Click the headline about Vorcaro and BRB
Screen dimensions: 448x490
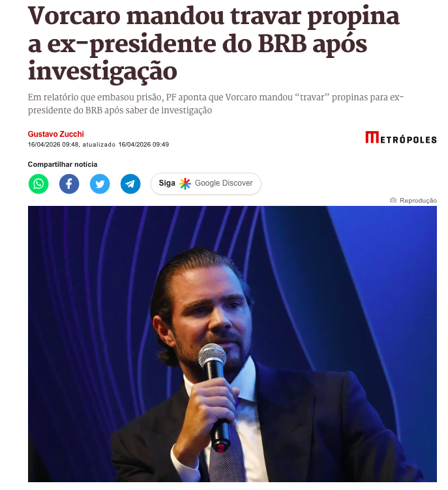point(214,44)
